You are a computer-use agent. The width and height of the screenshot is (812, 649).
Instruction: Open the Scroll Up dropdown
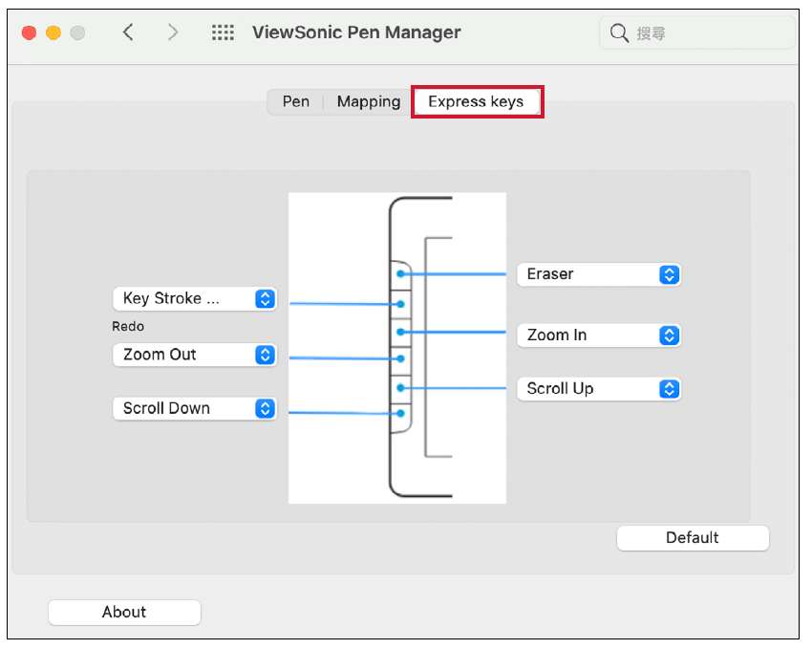599,389
